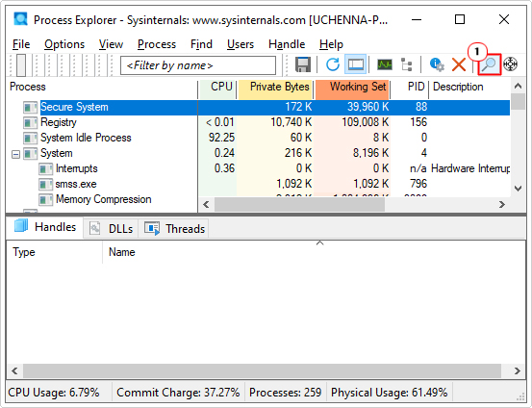This screenshot has height=408, width=532.
Task: Click the Save toolbar icon
Action: [303, 64]
